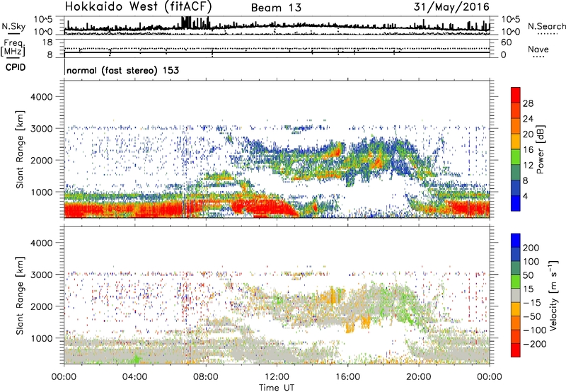566x392 pixels.
Task: Click the '16' power colorbar value
Action: click(528, 150)
